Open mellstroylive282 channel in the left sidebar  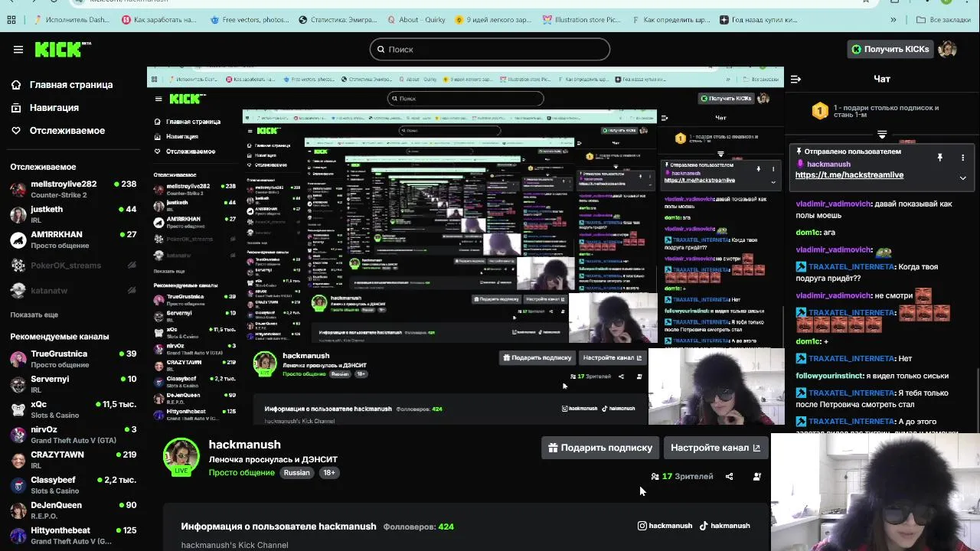73,189
